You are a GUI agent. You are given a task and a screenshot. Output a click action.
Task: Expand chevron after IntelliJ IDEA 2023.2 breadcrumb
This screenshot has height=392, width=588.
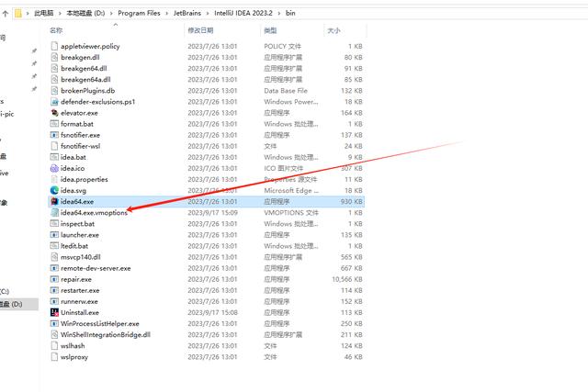[279, 14]
